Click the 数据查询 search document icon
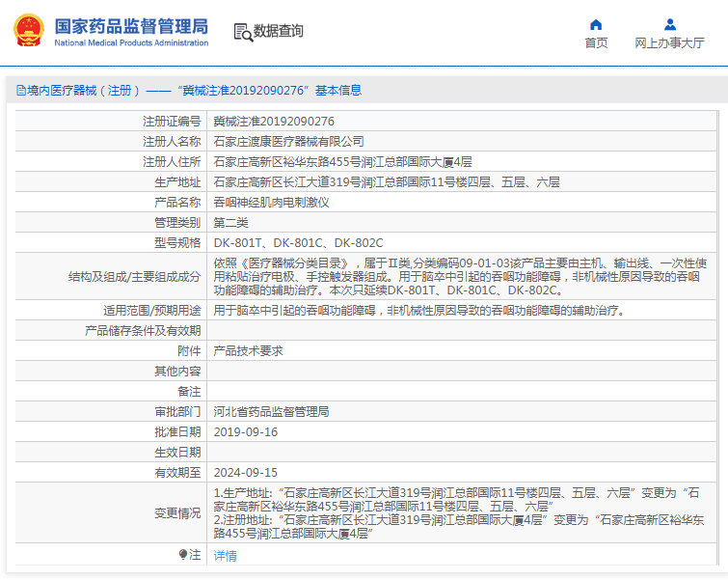Image resolution: width=728 pixels, height=580 pixels. (x=243, y=32)
